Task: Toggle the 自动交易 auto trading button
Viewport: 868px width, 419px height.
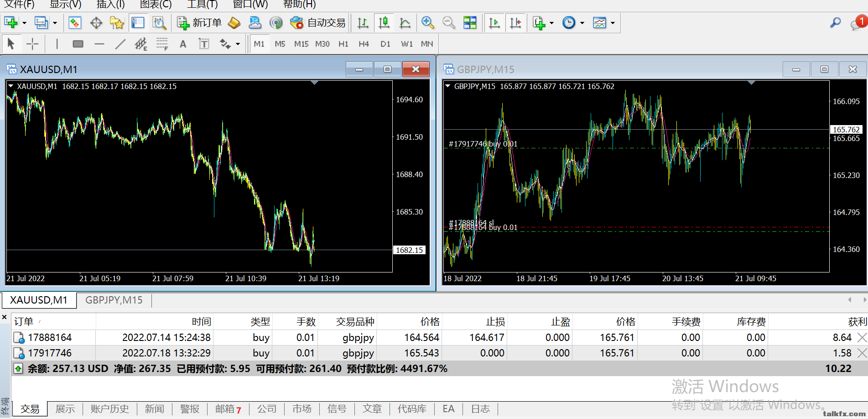Action: [318, 22]
